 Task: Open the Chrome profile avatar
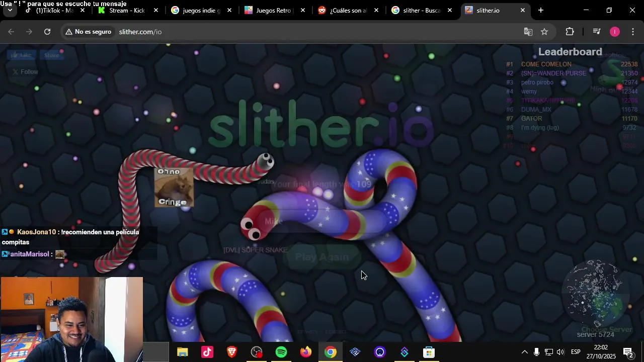(615, 32)
